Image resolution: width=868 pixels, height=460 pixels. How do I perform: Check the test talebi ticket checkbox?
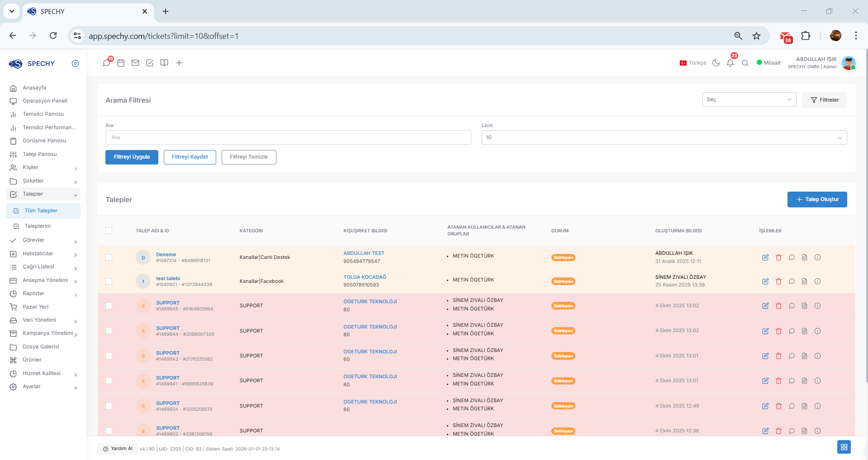click(109, 282)
